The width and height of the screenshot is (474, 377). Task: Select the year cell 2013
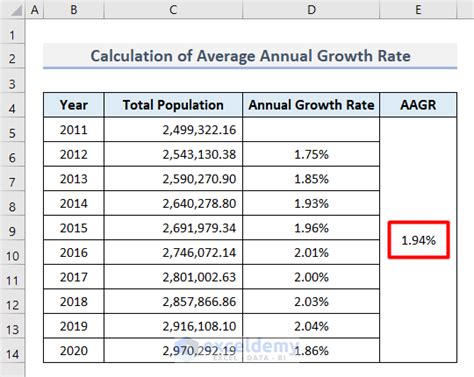74,179
